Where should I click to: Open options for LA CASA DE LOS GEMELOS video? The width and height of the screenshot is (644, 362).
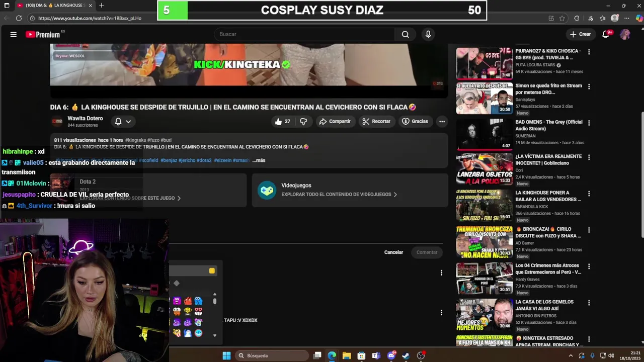tap(589, 303)
